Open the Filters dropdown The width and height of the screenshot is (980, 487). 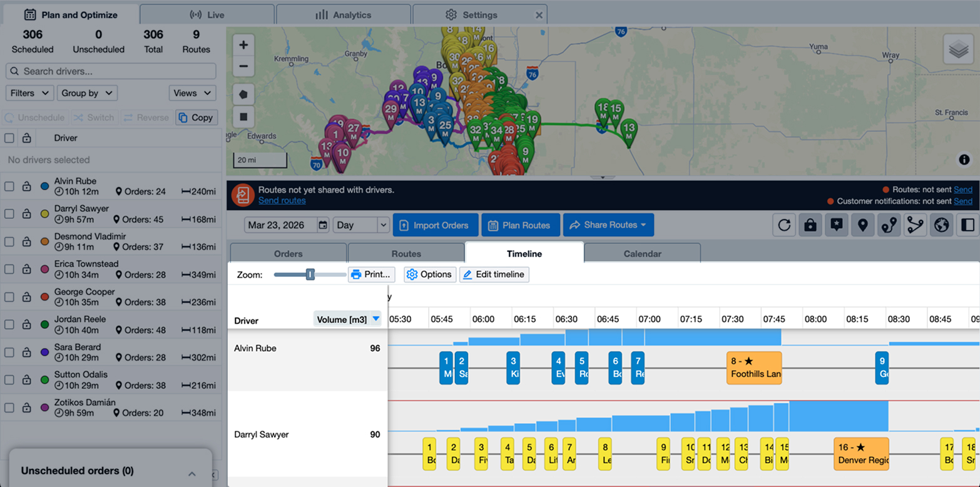[x=29, y=93]
